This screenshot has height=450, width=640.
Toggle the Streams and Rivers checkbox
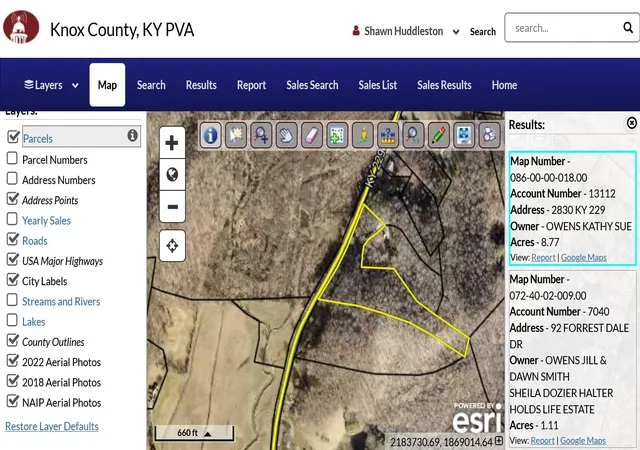point(12,300)
